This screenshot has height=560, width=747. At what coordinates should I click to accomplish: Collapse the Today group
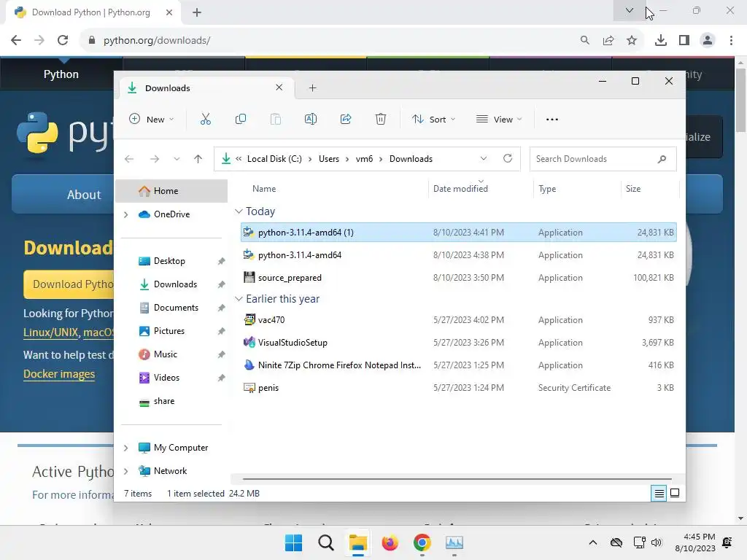[239, 211]
